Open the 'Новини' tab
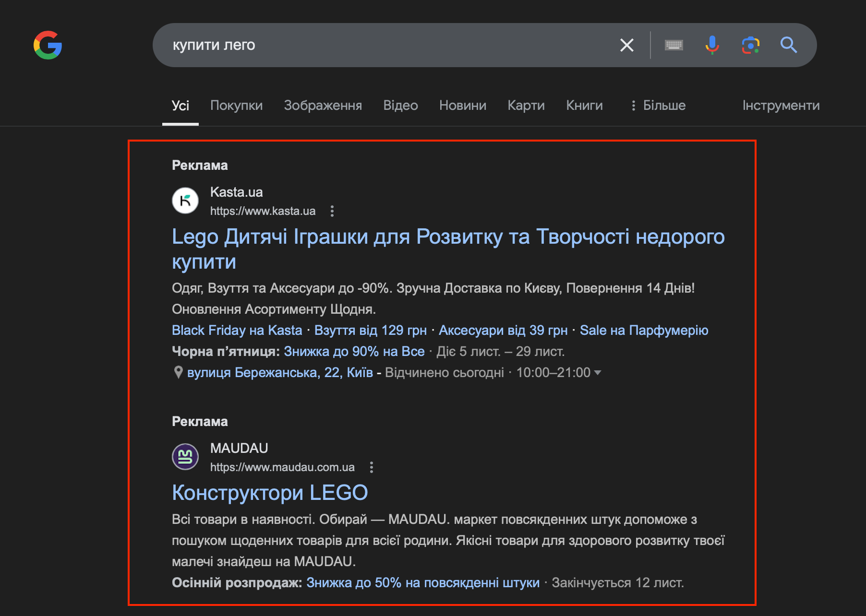The height and width of the screenshot is (616, 866). (x=463, y=106)
